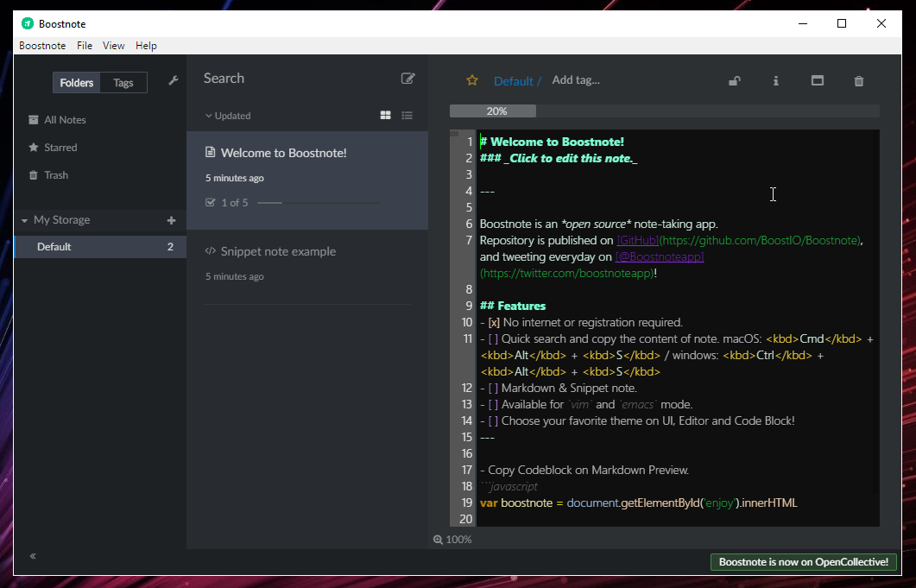Click the [ ] box before Choose your favorite theme
The height and width of the screenshot is (588, 916).
click(x=493, y=420)
